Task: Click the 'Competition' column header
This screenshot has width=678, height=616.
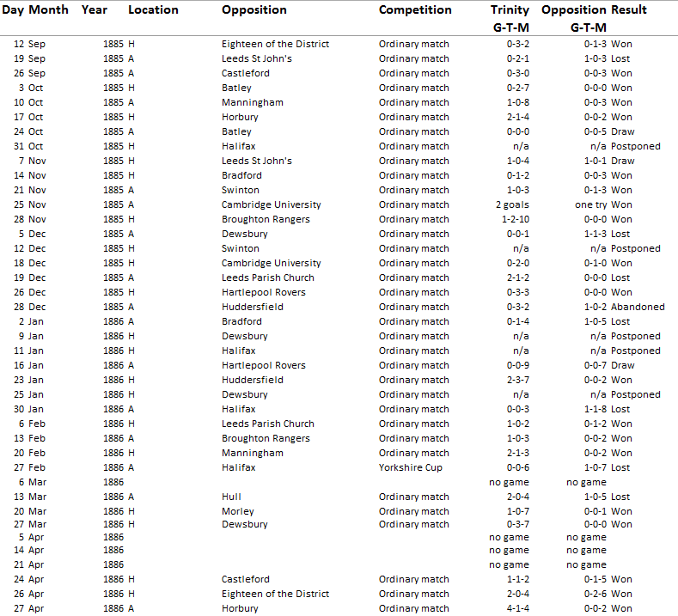Action: 415,10
